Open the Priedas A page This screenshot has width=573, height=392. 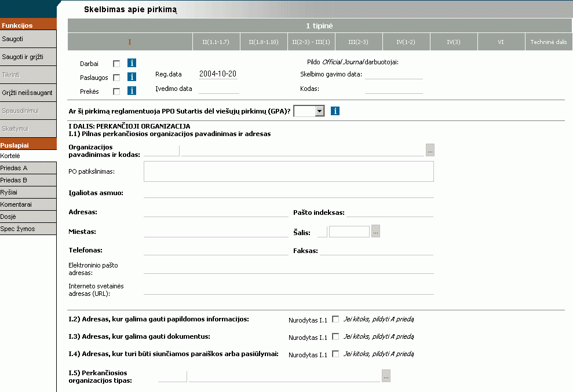click(28, 168)
